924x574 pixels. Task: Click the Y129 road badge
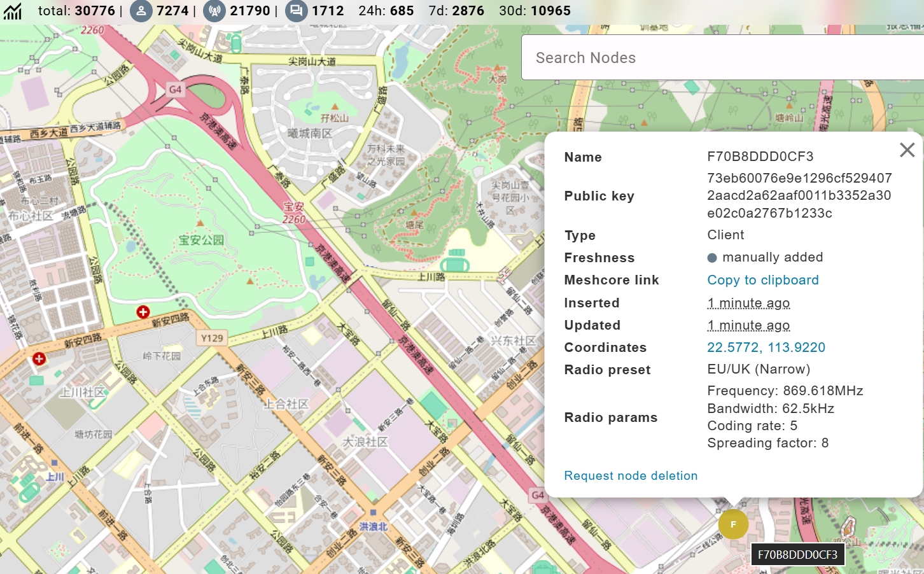[x=212, y=338]
